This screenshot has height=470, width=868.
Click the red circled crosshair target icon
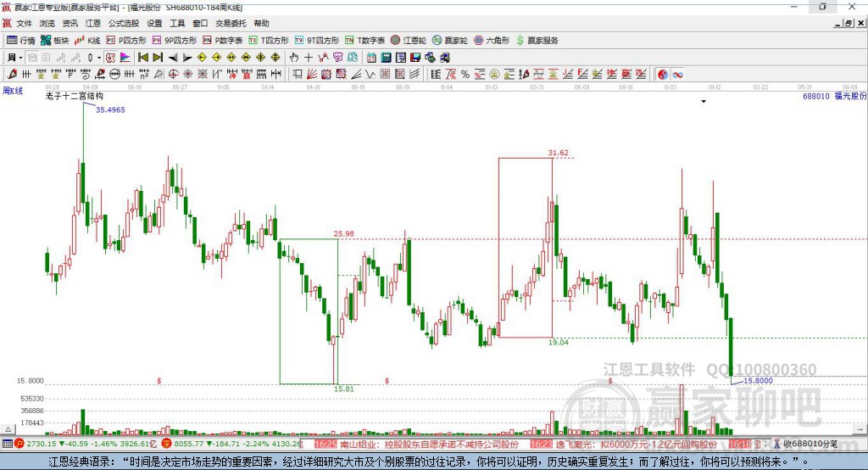[173, 75]
